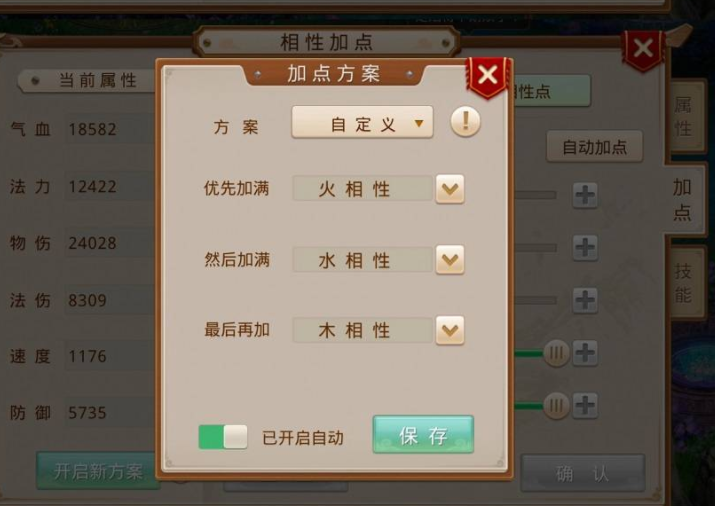Click the second plus icon in attribute rows

point(585,248)
